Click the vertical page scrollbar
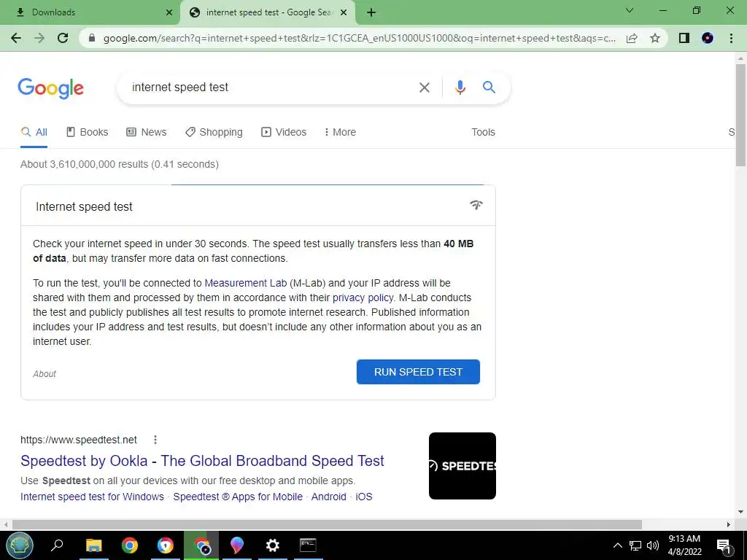 pos(740,114)
